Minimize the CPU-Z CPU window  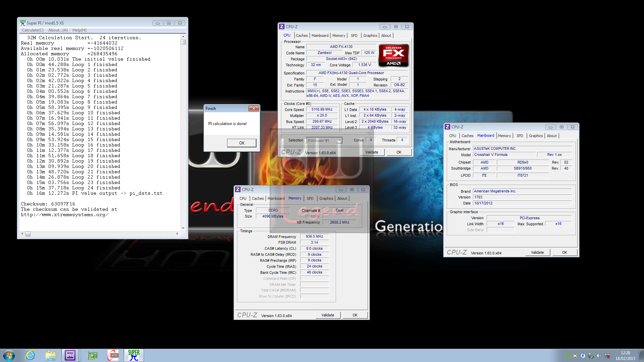385,27
